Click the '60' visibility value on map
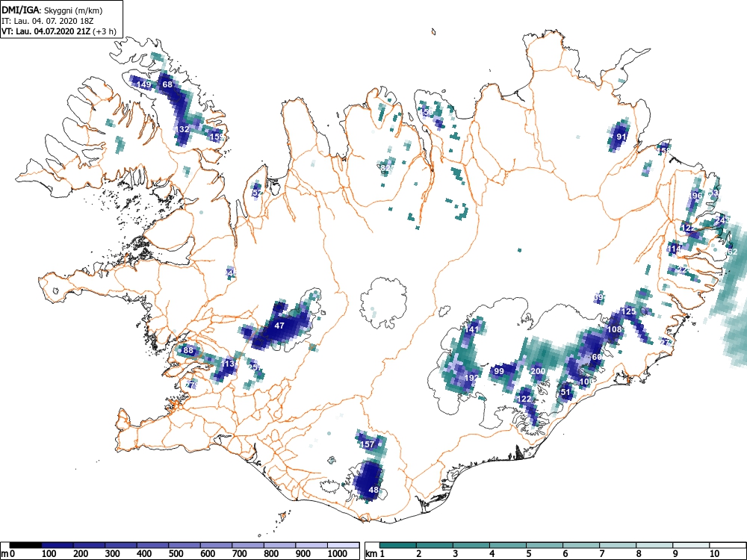The height and width of the screenshot is (560, 747). point(597,357)
